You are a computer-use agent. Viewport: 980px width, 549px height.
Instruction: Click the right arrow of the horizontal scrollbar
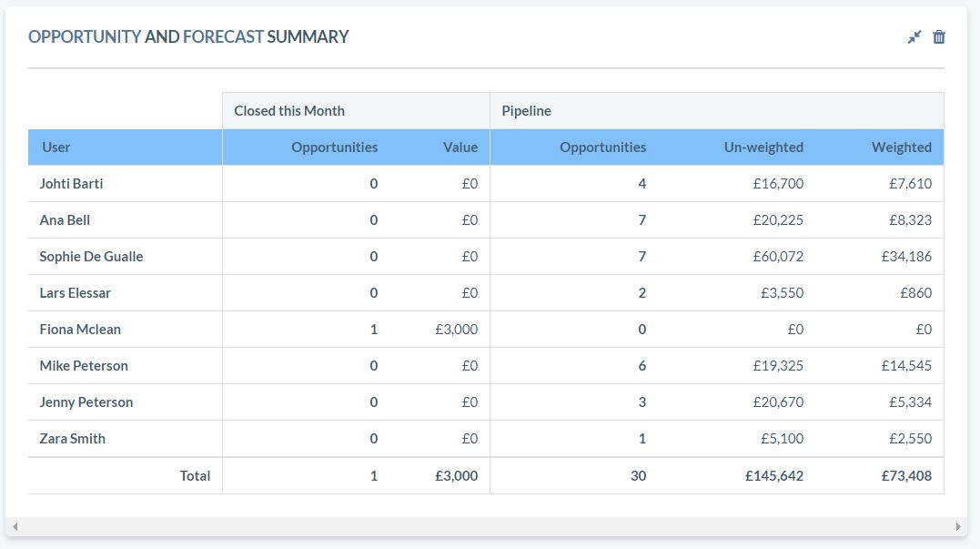[x=960, y=525]
